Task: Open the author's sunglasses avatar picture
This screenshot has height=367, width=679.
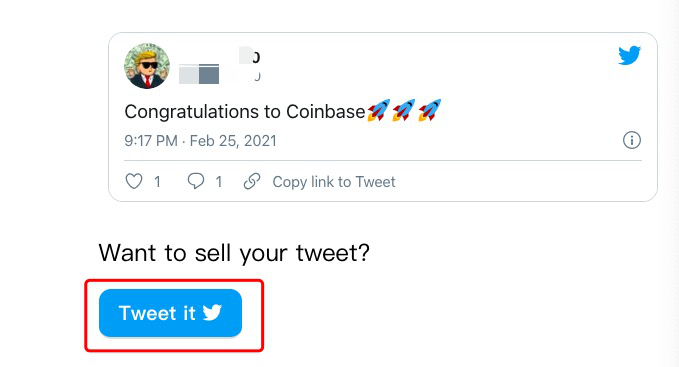Action: click(x=147, y=66)
